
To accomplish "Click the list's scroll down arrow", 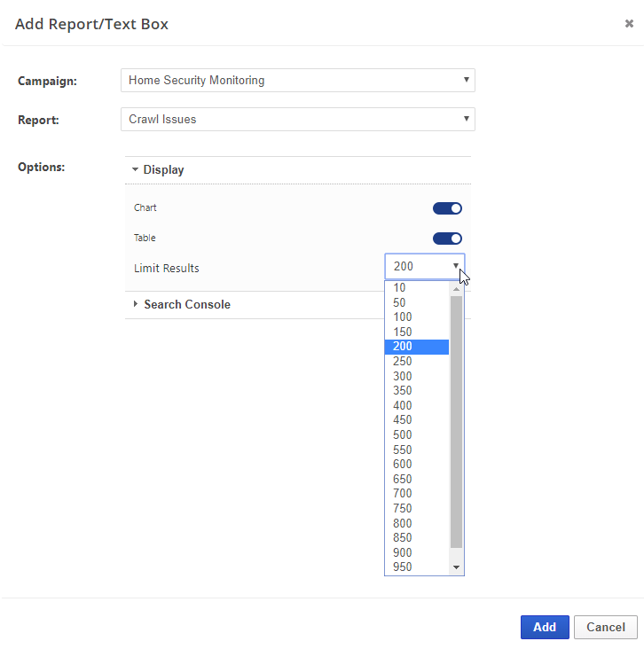I will 457,567.
